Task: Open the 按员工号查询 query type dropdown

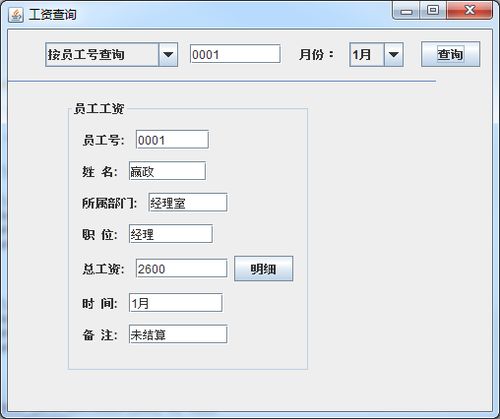Action: [x=111, y=55]
